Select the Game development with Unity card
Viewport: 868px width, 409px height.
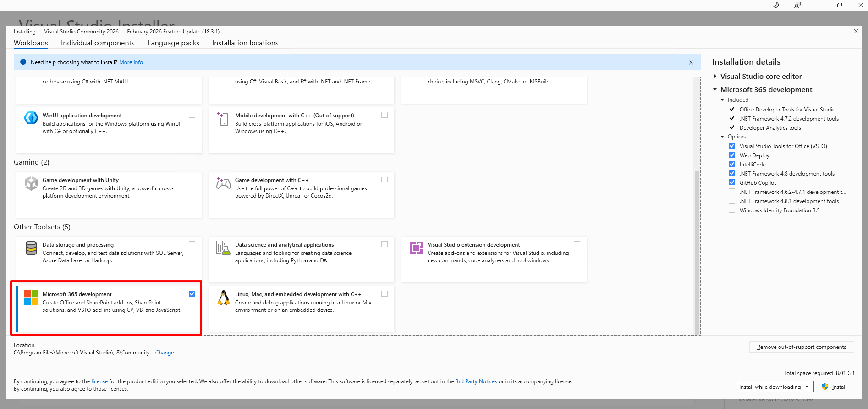[109, 194]
